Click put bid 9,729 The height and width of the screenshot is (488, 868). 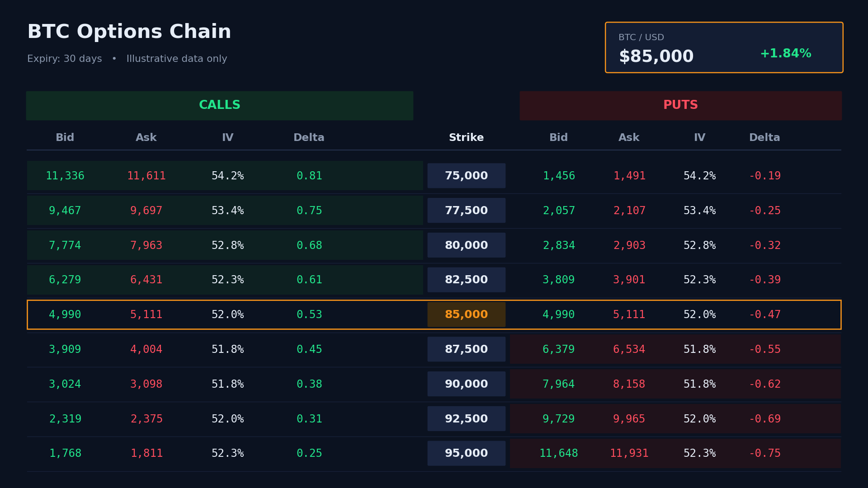pyautogui.click(x=559, y=419)
